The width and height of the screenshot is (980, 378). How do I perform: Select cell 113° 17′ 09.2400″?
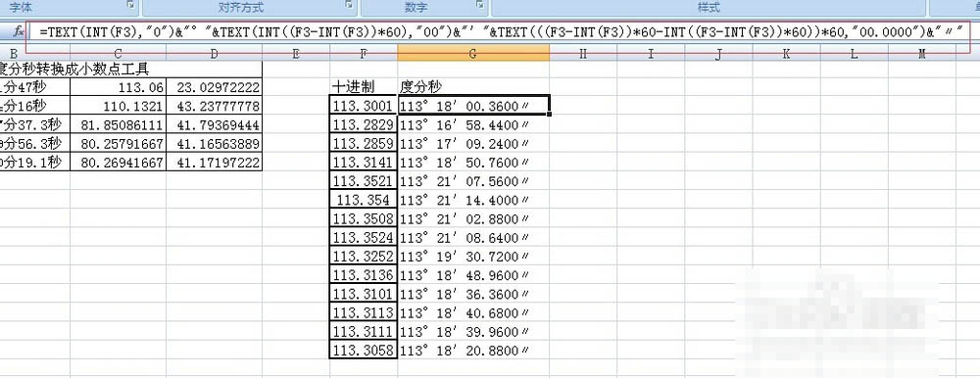(x=473, y=143)
